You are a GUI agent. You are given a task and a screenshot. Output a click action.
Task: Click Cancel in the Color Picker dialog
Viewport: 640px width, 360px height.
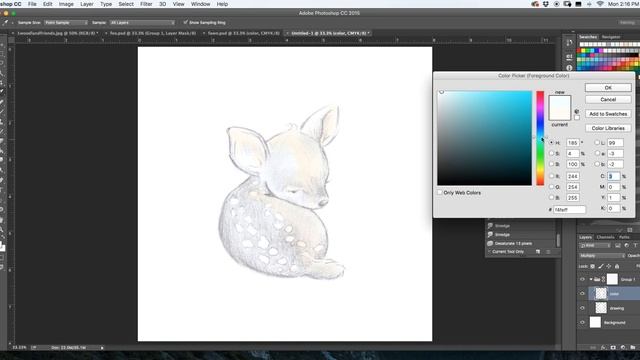pyautogui.click(x=608, y=100)
